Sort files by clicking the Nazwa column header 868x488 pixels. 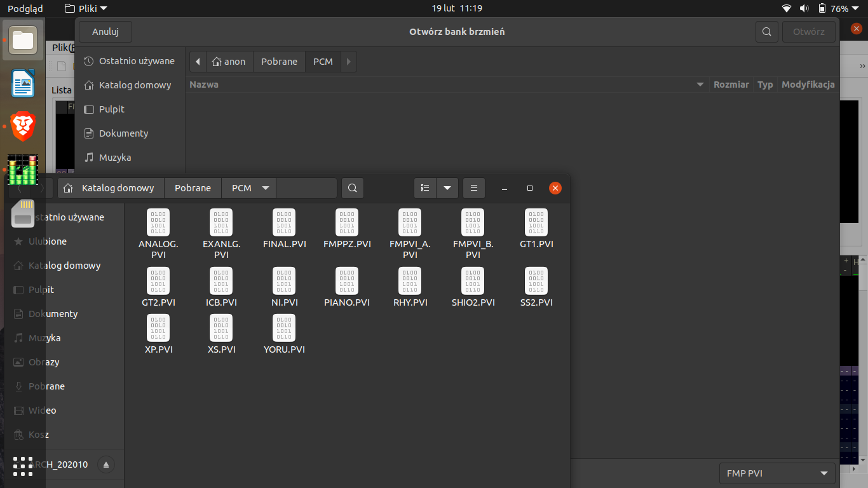204,84
